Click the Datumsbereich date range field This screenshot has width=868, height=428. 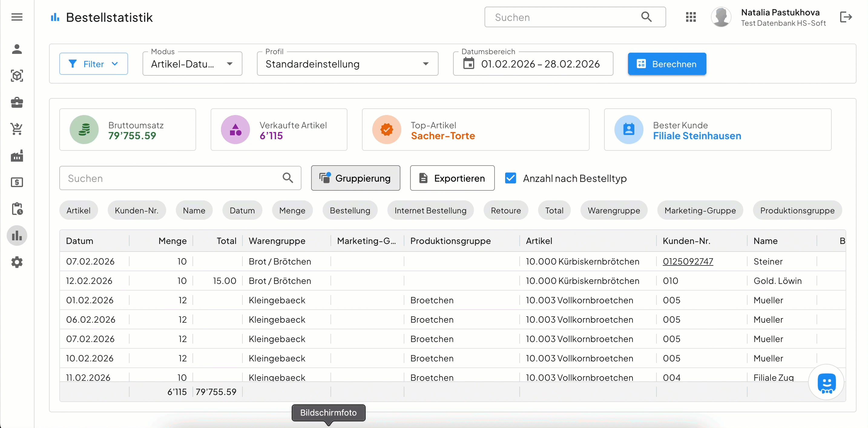tap(532, 64)
